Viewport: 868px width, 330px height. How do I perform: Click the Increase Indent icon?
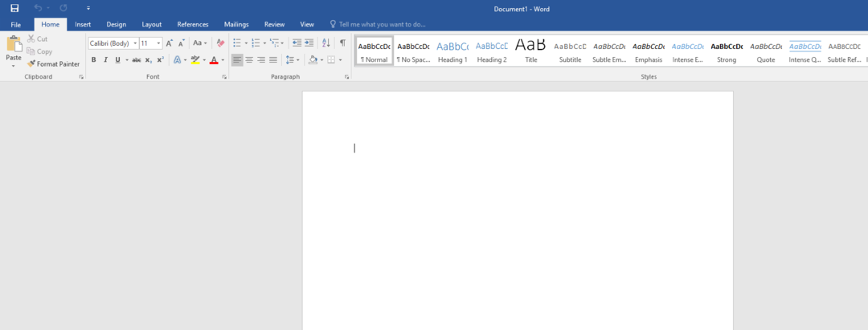(309, 43)
